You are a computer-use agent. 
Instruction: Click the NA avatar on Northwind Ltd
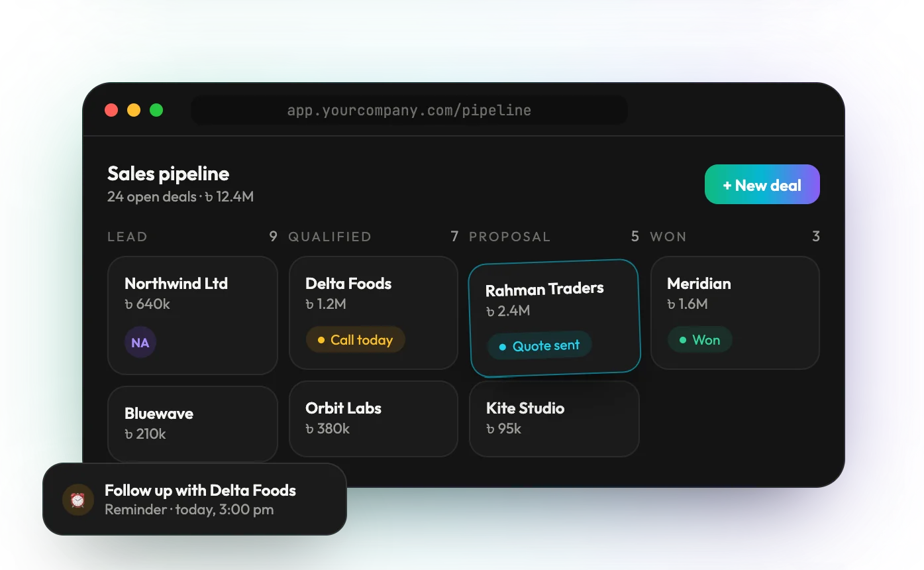point(140,343)
